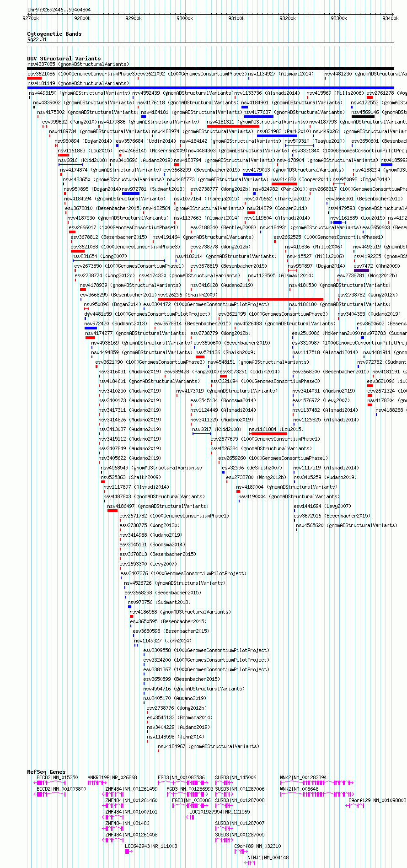
Task: Open variant esv3576684 (Uddin2014)
Action: tap(146, 141)
